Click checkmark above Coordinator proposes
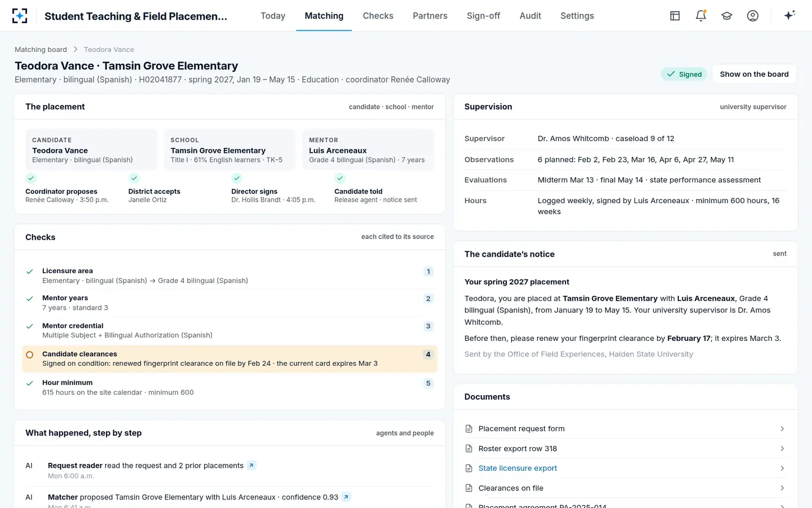This screenshot has height=508, width=812. (31, 178)
